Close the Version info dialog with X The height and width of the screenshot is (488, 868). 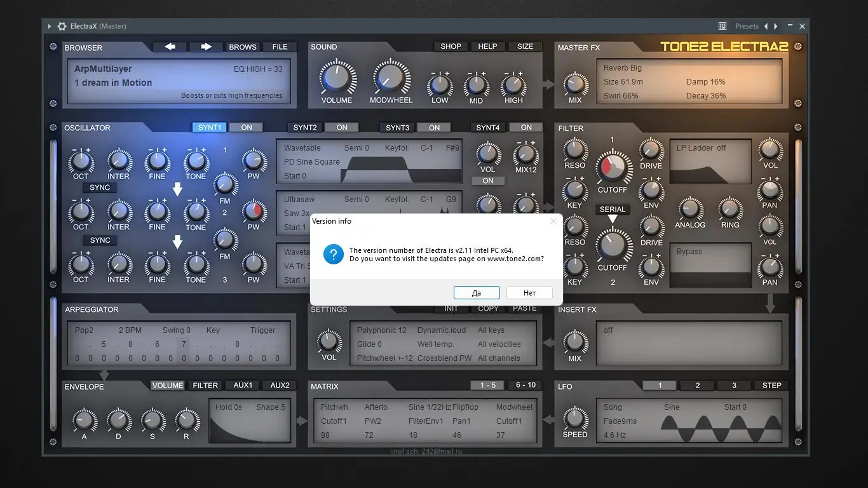[x=553, y=221]
